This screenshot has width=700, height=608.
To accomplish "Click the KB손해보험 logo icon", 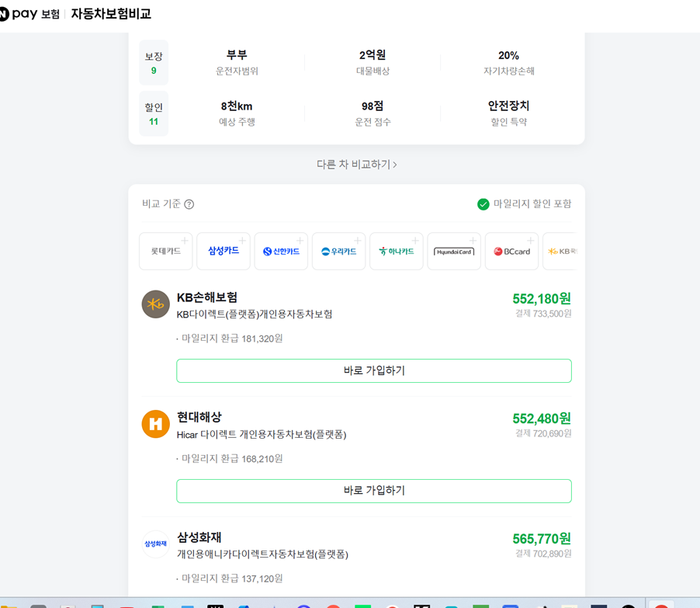I will pos(155,304).
